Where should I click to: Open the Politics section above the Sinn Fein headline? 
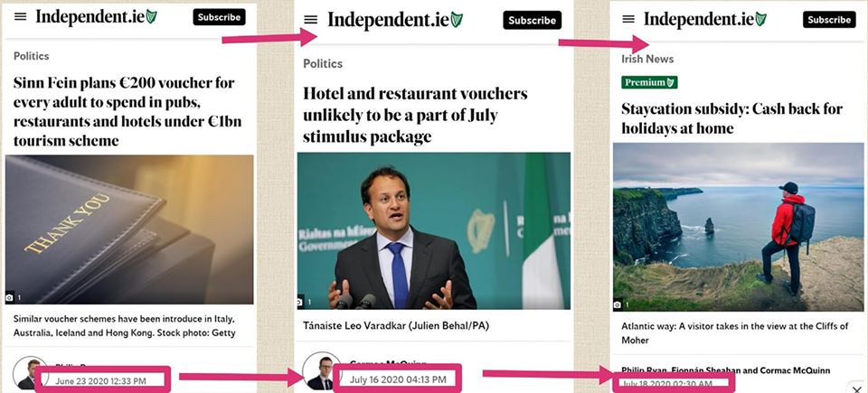(32, 56)
